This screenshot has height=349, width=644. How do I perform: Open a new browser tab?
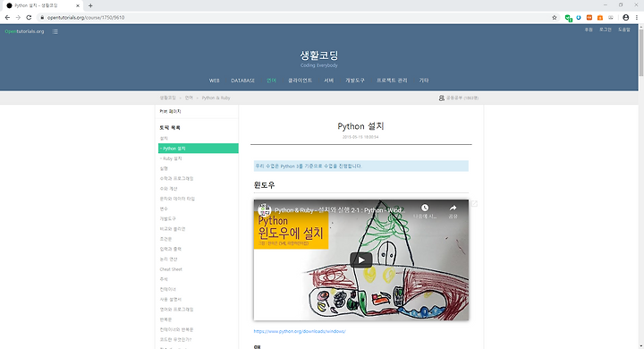90,5
